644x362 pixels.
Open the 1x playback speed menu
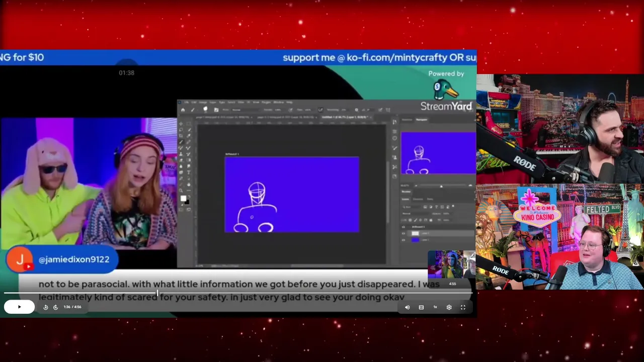[x=435, y=307]
